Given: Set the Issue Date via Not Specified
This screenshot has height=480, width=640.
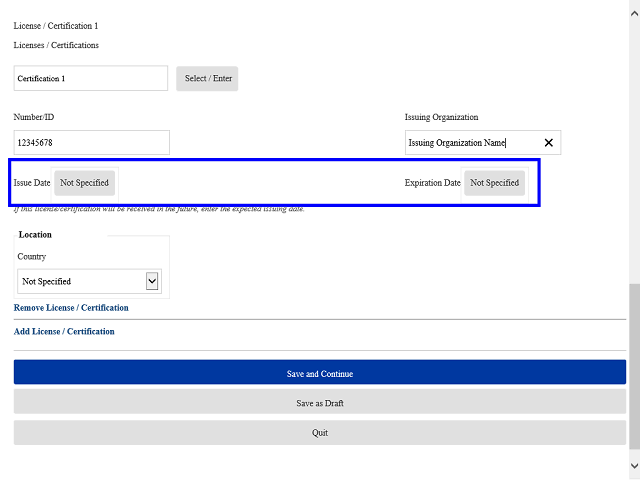Looking at the screenshot, I should point(84,183).
